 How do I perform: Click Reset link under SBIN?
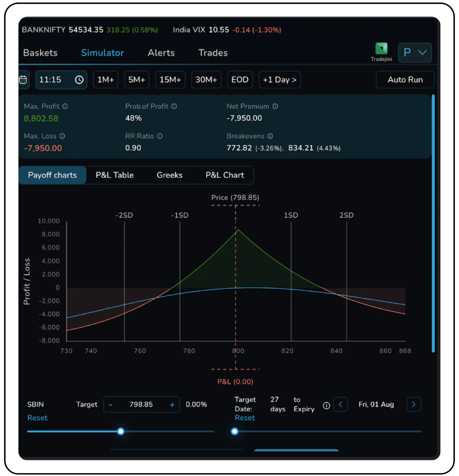(37, 418)
